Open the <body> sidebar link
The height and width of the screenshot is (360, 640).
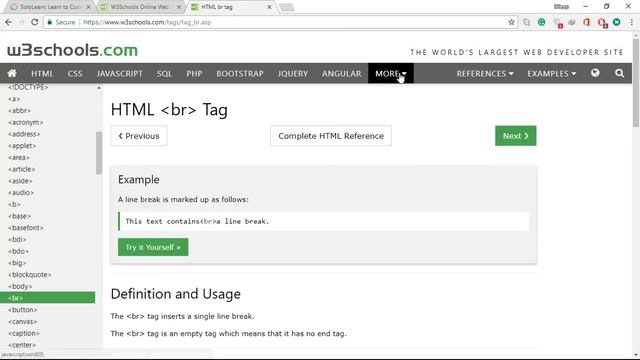[x=20, y=287]
